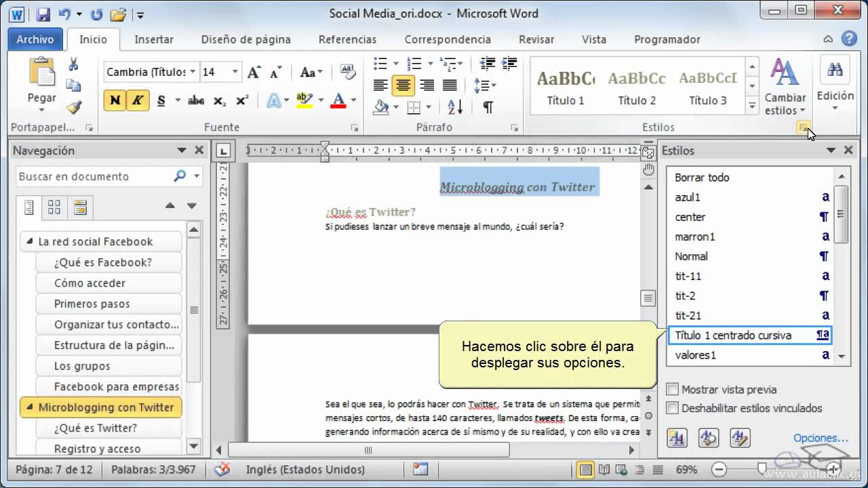Browse headings tab in Navegación pane
This screenshot has height=488, width=868.
click(29, 207)
